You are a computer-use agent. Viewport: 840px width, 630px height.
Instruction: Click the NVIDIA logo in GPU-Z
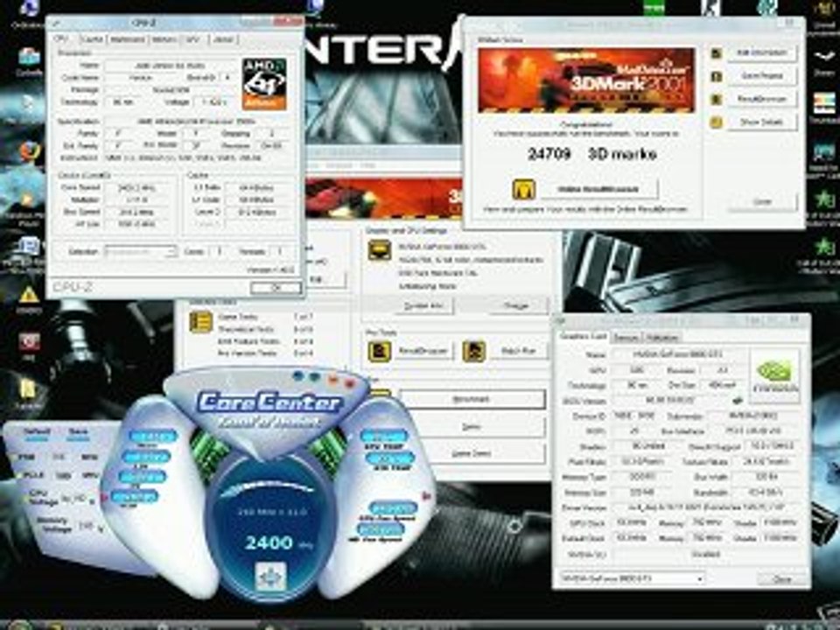[x=774, y=375]
